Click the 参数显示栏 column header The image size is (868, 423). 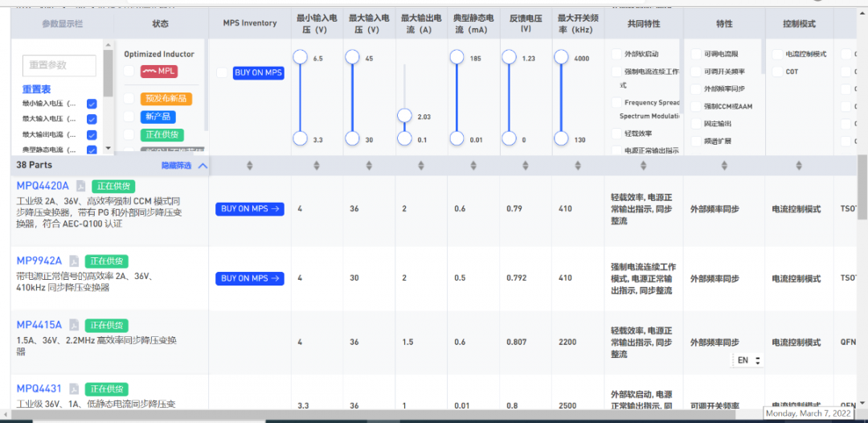pos(61,24)
